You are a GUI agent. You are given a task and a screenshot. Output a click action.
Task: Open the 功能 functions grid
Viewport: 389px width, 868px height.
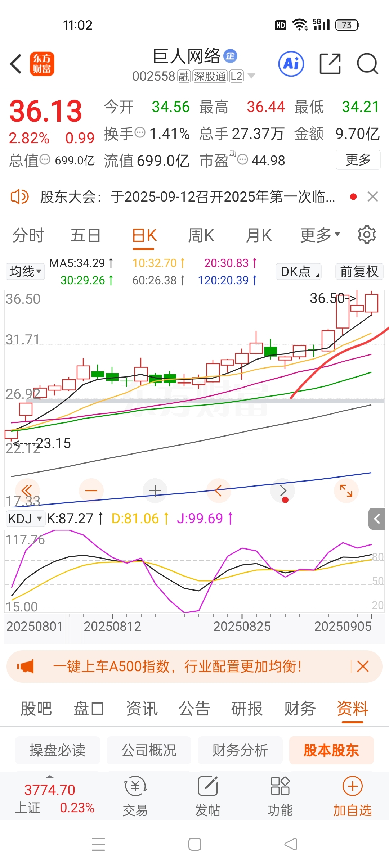(x=280, y=796)
